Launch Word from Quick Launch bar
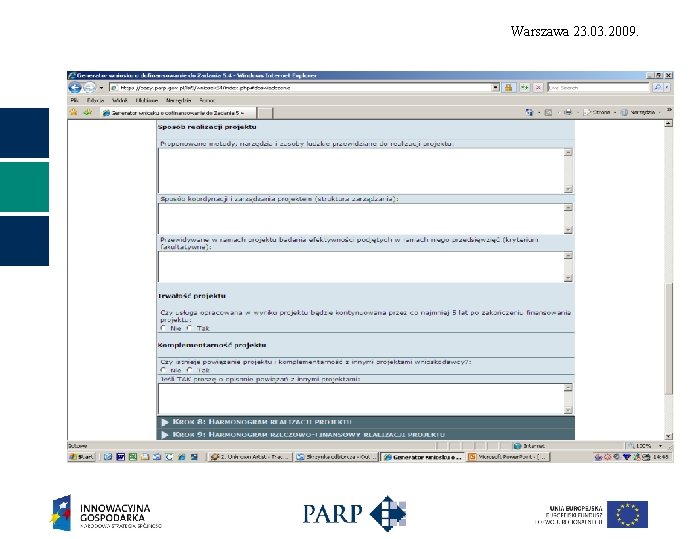700x539 pixels. (120, 457)
